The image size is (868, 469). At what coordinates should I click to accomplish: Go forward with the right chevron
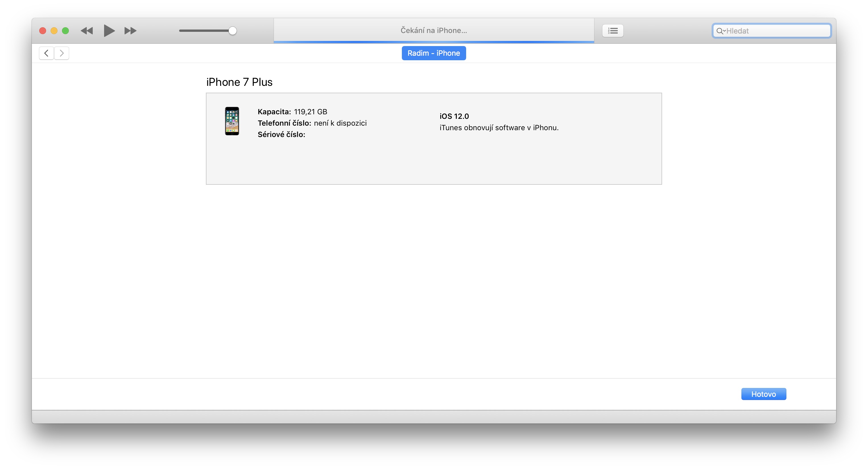pyautogui.click(x=62, y=53)
